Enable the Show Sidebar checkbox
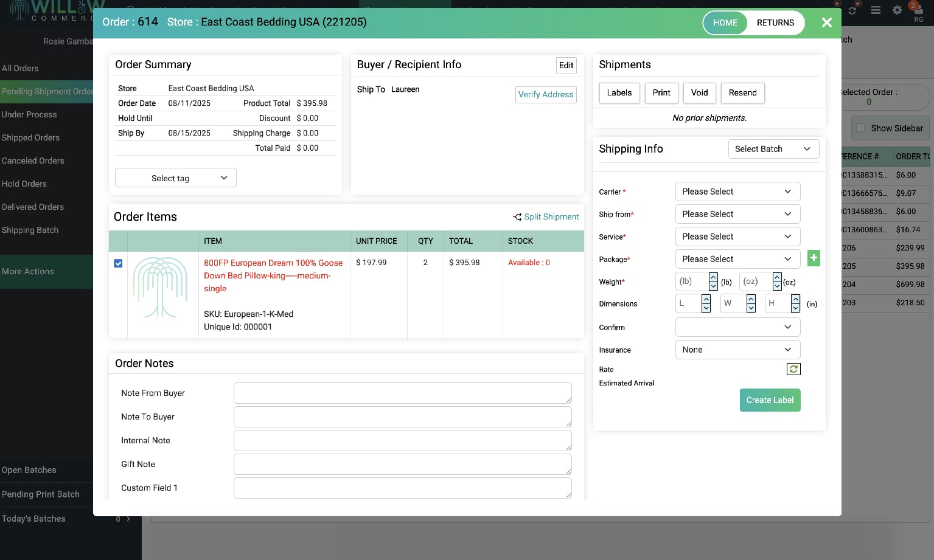Image resolution: width=934 pixels, height=560 pixels. 860,128
